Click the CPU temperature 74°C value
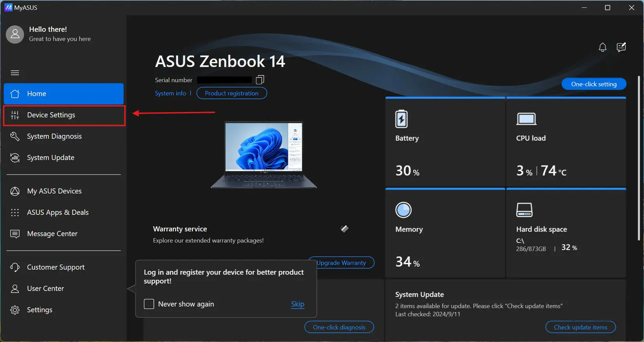This screenshot has width=644, height=342. 553,170
